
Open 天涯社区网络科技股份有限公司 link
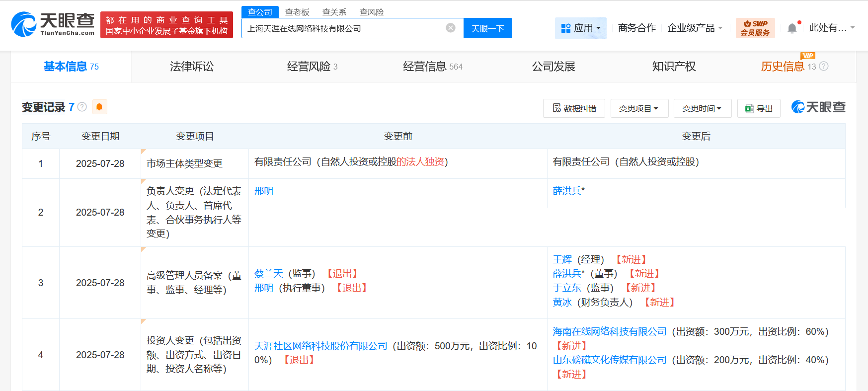pyautogui.click(x=321, y=346)
